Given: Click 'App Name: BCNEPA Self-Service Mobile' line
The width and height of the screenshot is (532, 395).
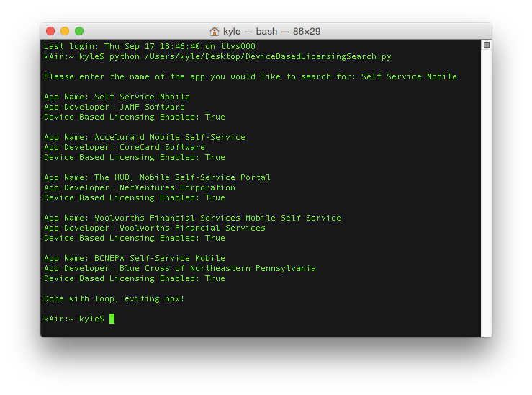Looking at the screenshot, I should pos(135,259).
